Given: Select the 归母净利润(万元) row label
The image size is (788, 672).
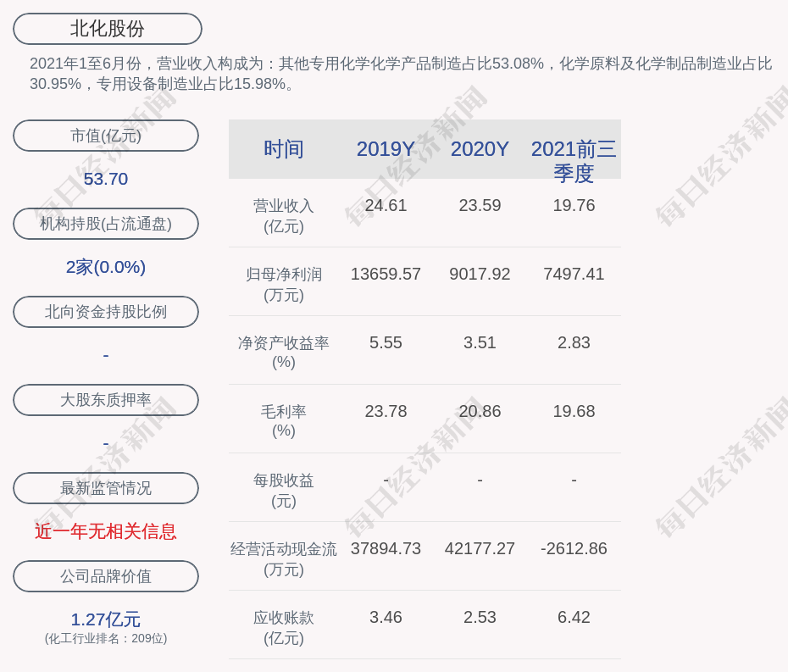Looking at the screenshot, I should [284, 285].
